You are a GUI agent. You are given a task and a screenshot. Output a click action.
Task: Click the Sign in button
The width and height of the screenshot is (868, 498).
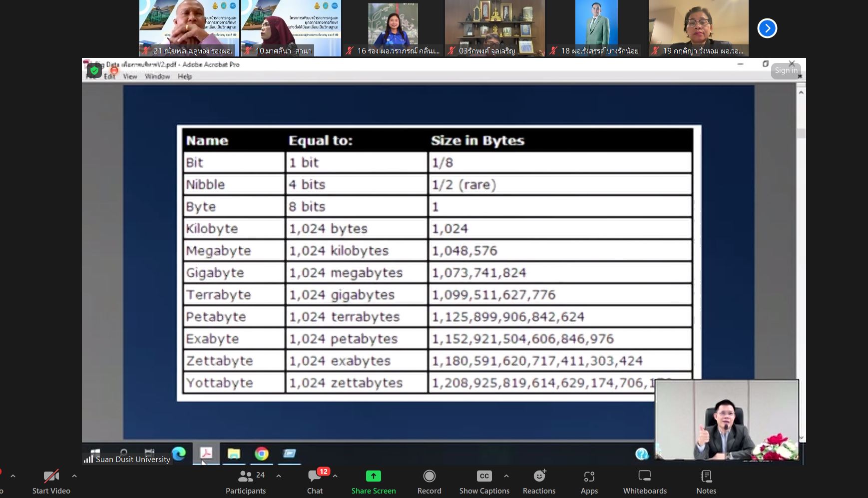pyautogui.click(x=786, y=70)
